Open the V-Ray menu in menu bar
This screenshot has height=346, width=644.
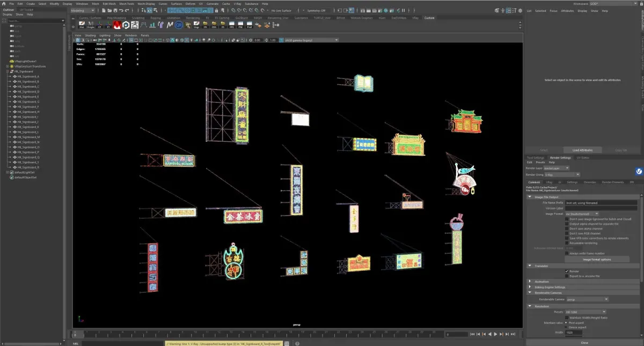pyautogui.click(x=237, y=3)
